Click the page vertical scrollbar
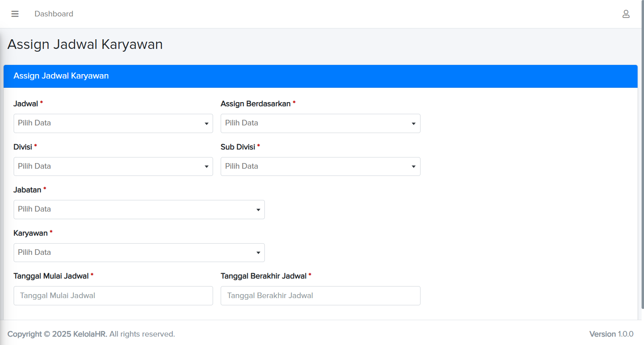The width and height of the screenshot is (644, 345). (x=642, y=160)
